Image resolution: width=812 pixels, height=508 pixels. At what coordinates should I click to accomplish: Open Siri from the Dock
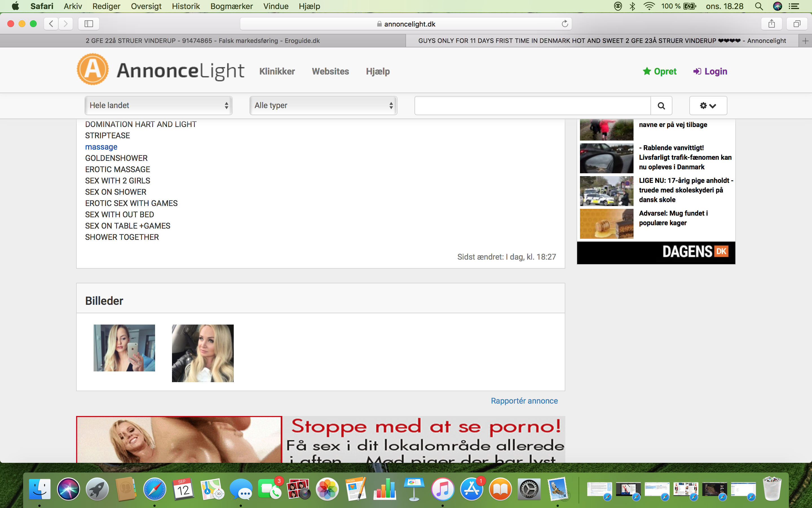[69, 489]
